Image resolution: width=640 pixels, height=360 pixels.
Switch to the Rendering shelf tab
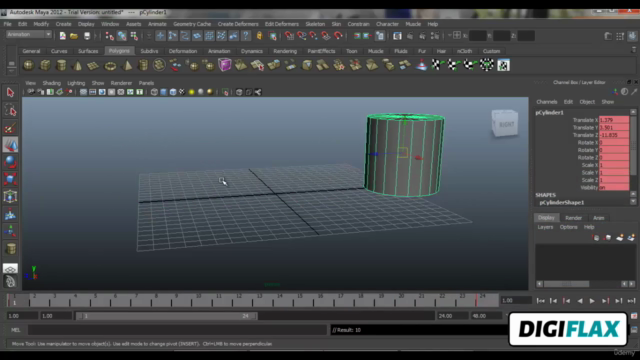(x=285, y=51)
